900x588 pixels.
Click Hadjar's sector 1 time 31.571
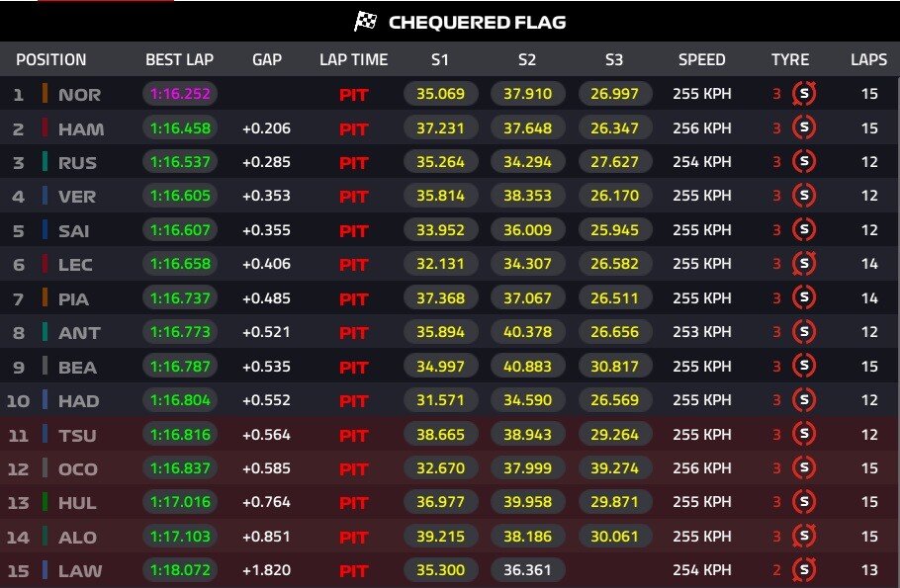440,400
